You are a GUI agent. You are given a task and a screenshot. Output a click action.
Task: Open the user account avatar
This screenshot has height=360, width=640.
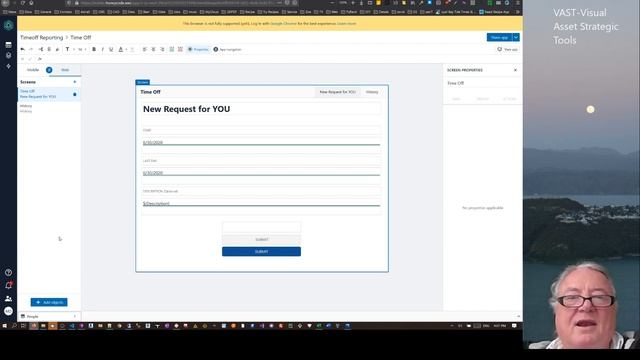coord(8,311)
